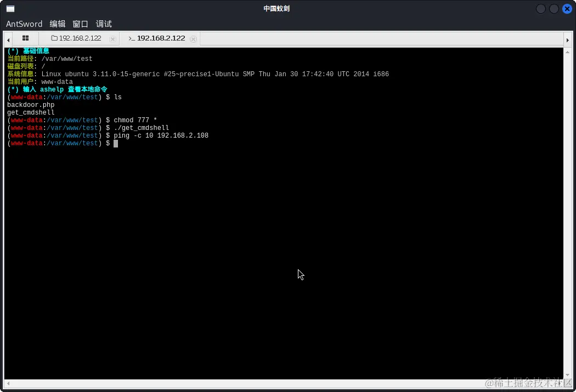576x392 pixels.
Task: Click the 'chmod 777 *' command
Action: click(135, 120)
